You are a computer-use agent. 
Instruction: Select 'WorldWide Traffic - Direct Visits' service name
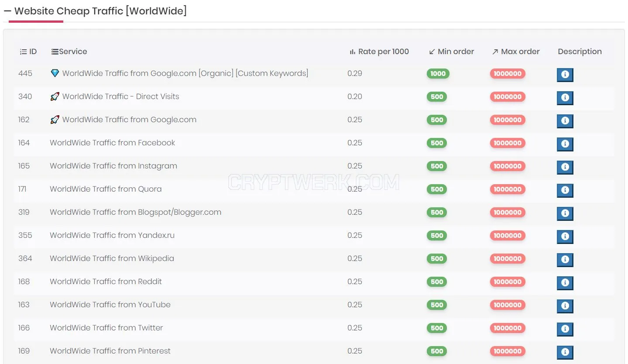coord(120,96)
